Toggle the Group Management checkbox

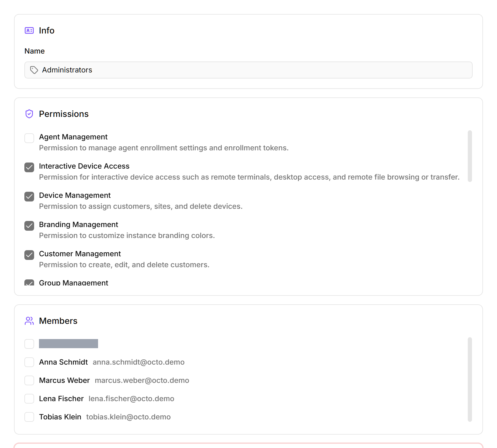[29, 283]
